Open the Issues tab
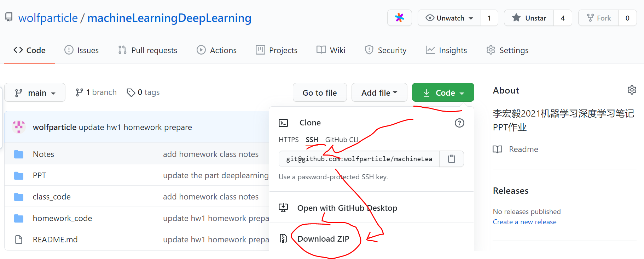The image size is (644, 259). tap(81, 50)
